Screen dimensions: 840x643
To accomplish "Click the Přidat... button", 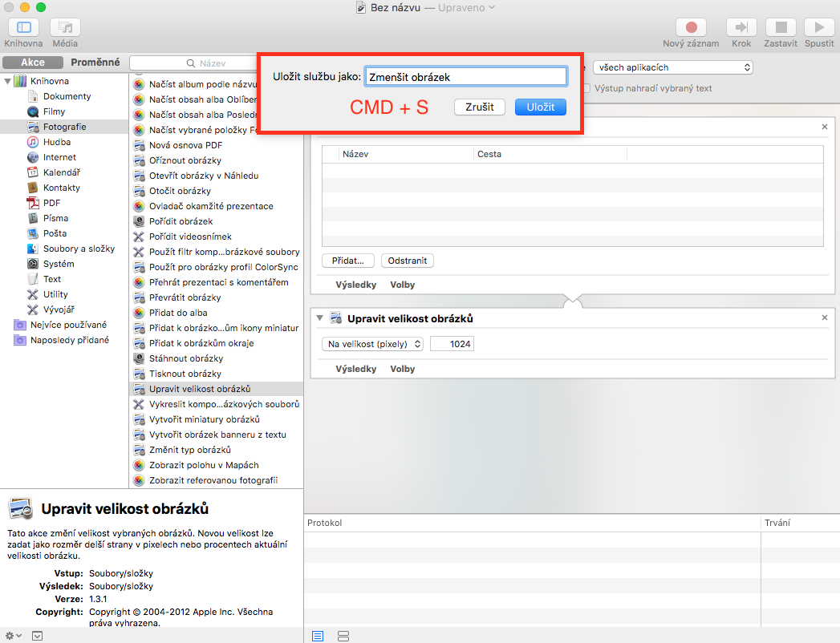I will pyautogui.click(x=348, y=261).
